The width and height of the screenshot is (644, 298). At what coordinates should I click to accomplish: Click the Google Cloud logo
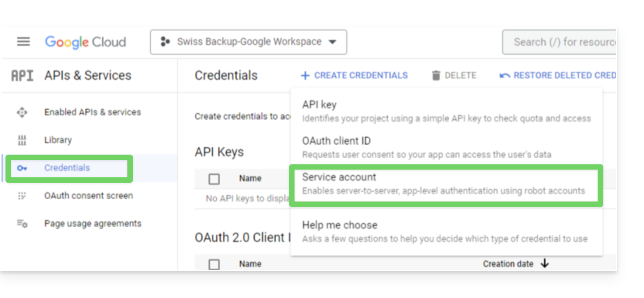pos(86,42)
